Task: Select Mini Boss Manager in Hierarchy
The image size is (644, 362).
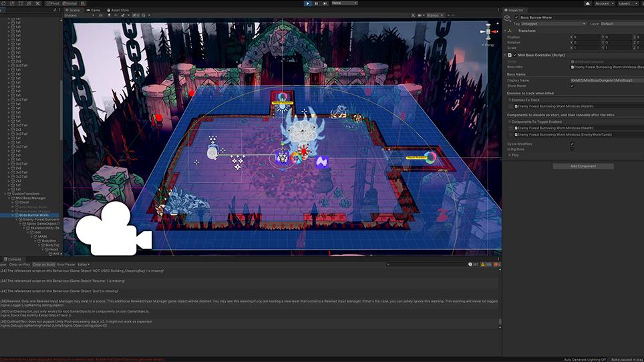Action: click(x=30, y=198)
